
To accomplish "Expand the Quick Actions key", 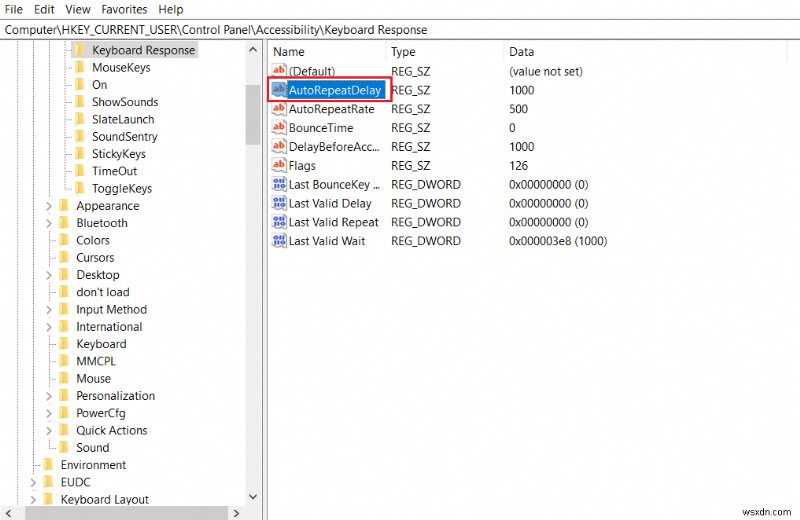I will coord(49,430).
